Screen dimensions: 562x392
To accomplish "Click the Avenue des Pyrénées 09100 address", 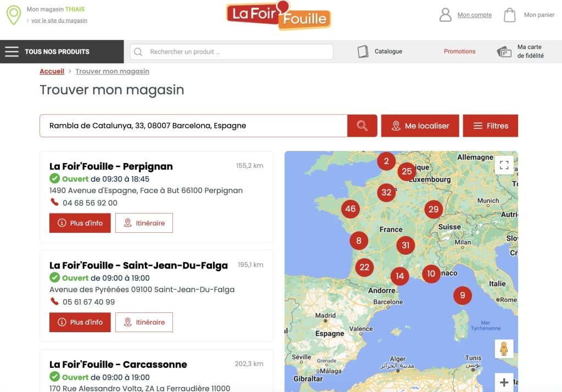I will (142, 289).
